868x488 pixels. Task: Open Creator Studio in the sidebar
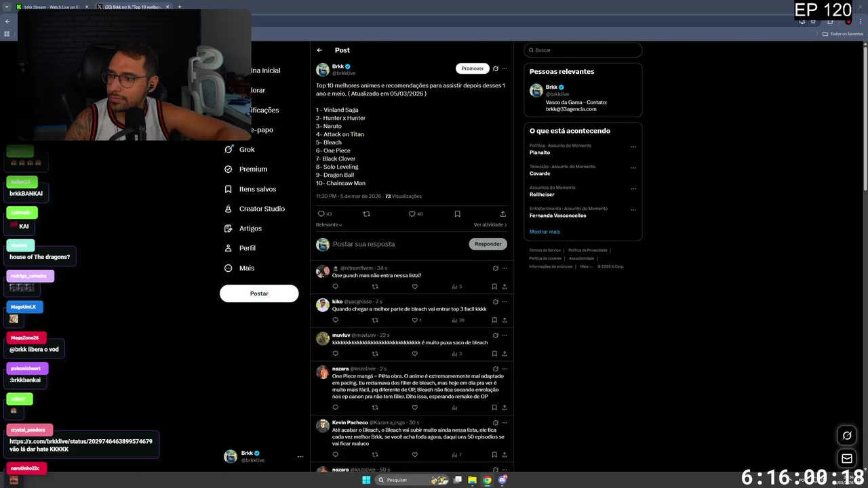tap(254, 209)
